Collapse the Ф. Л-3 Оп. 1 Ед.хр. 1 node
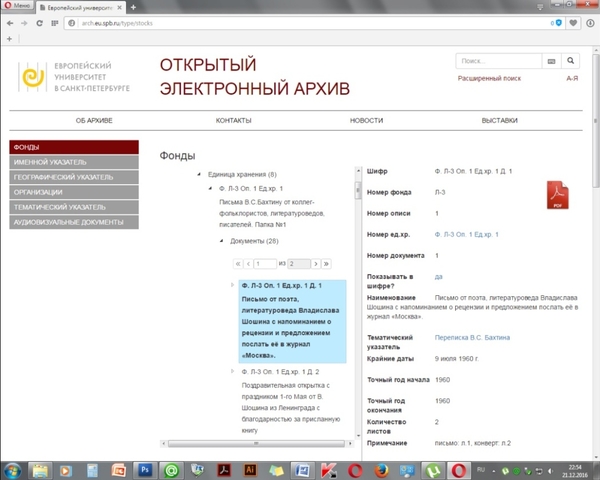600x480 pixels. click(x=210, y=188)
